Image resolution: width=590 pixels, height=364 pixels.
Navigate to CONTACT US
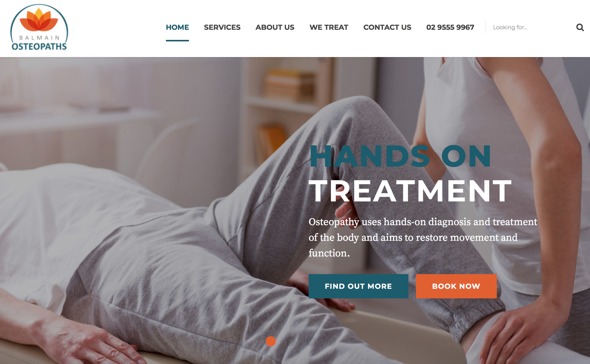(387, 27)
